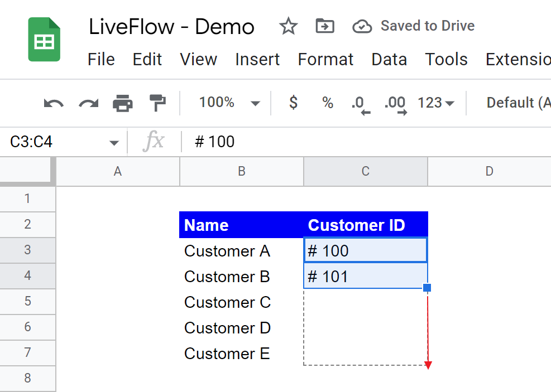551x392 pixels.
Task: Click the formula bar showing # 100
Action: (x=335, y=142)
